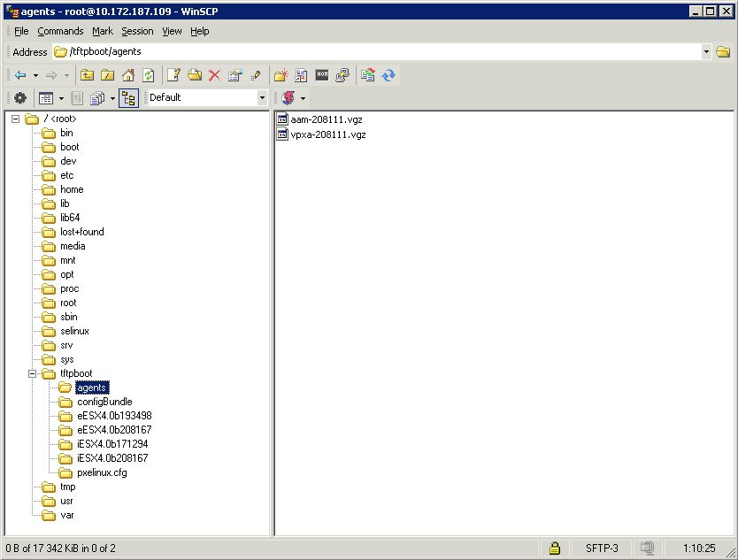Select the iESX4.0b208167 folder

[112, 458]
